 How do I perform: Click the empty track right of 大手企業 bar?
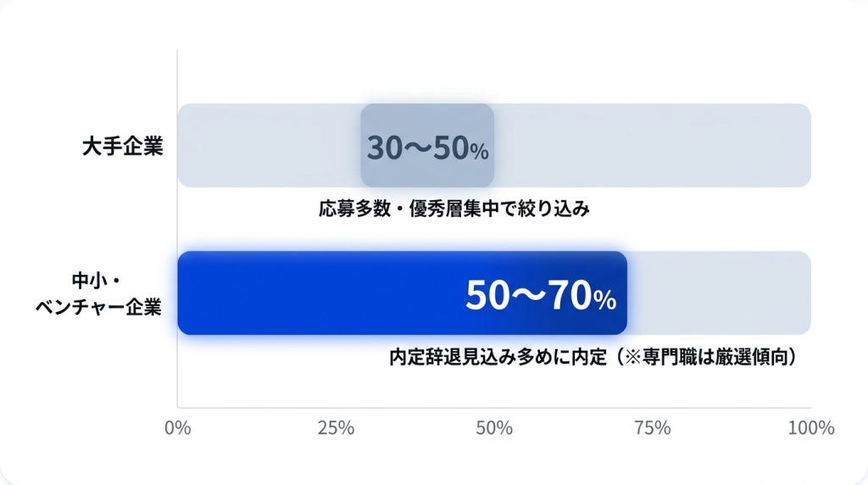pos(653,146)
